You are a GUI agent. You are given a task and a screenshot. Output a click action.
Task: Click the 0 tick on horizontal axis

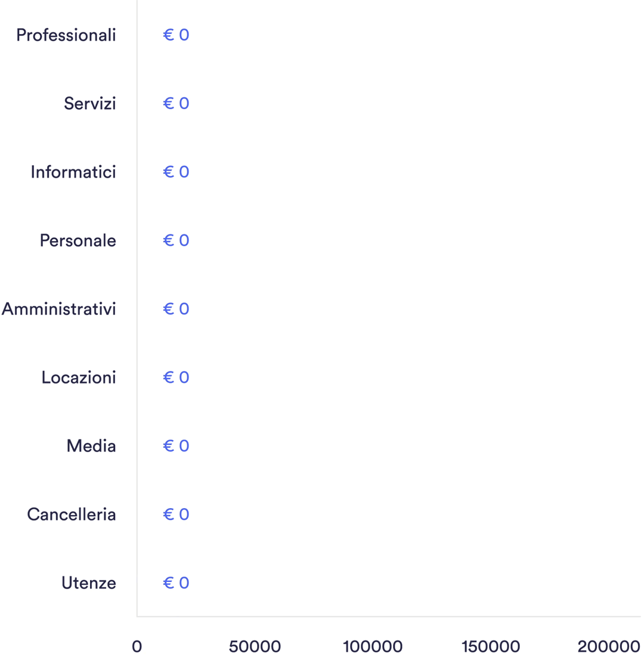(137, 646)
